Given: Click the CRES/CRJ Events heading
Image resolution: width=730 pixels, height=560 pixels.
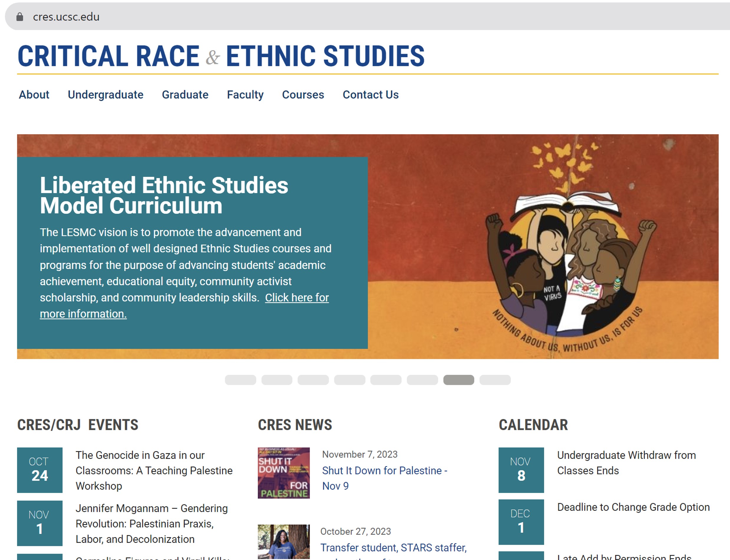Looking at the screenshot, I should tap(78, 425).
